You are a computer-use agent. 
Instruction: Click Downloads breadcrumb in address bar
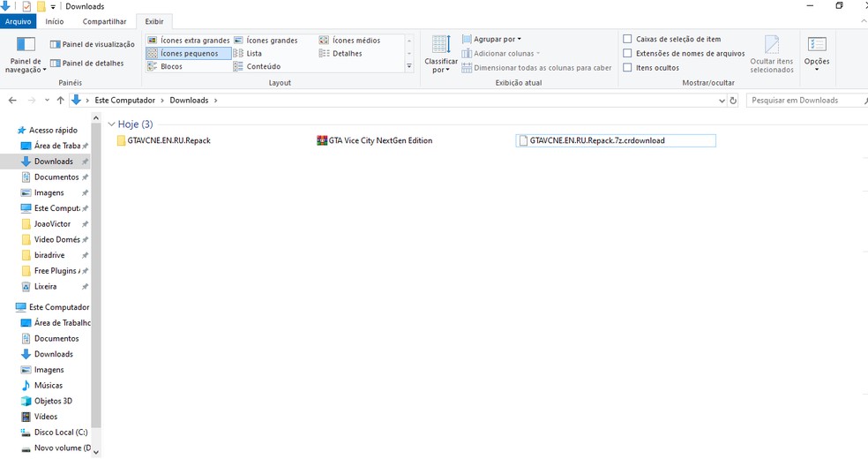pos(189,101)
